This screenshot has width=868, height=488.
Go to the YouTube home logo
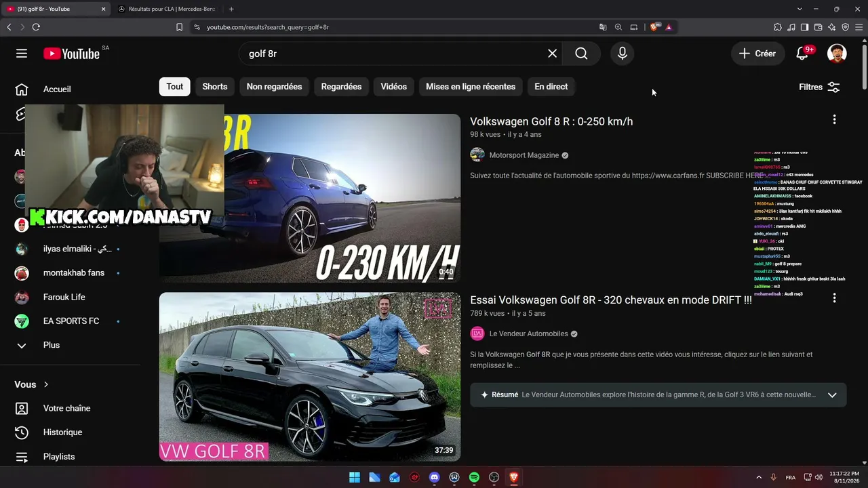pyautogui.click(x=72, y=54)
